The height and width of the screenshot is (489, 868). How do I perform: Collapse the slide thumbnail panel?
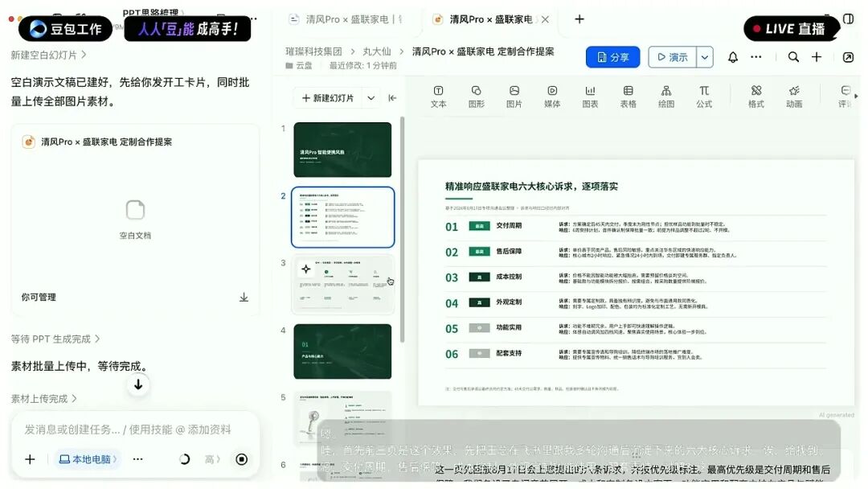[x=392, y=98]
